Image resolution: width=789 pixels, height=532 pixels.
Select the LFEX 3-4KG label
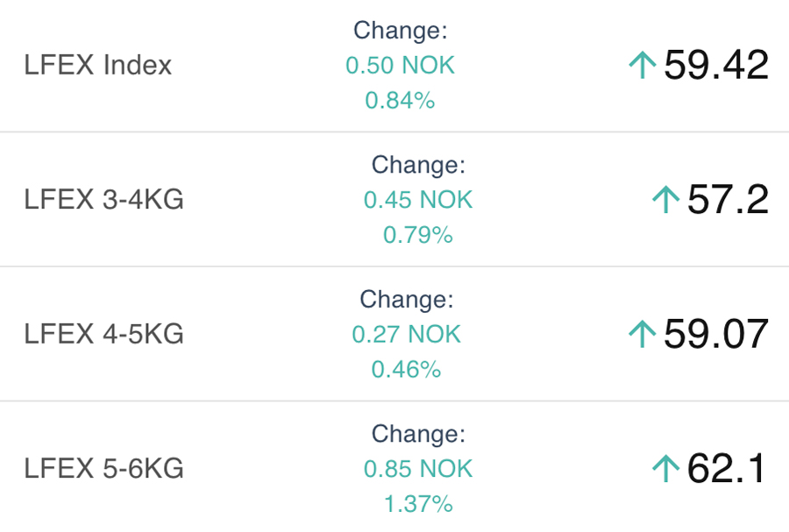point(104,200)
